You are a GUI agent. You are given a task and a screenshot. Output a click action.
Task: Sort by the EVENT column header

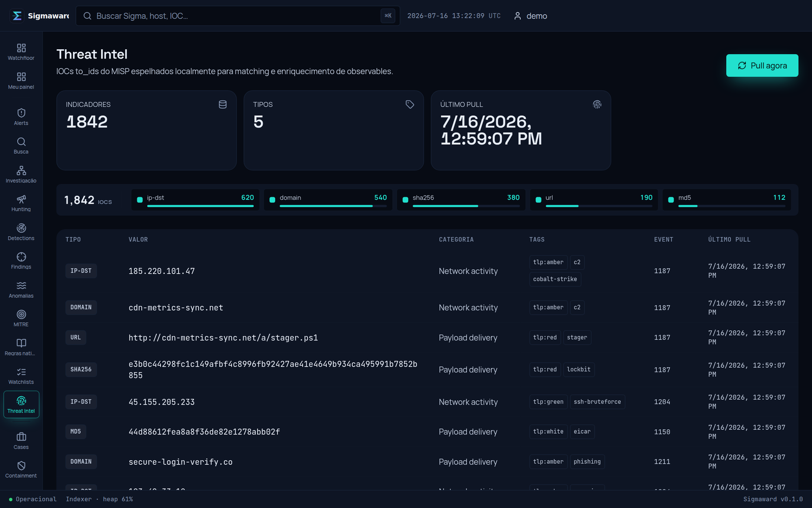pos(664,239)
